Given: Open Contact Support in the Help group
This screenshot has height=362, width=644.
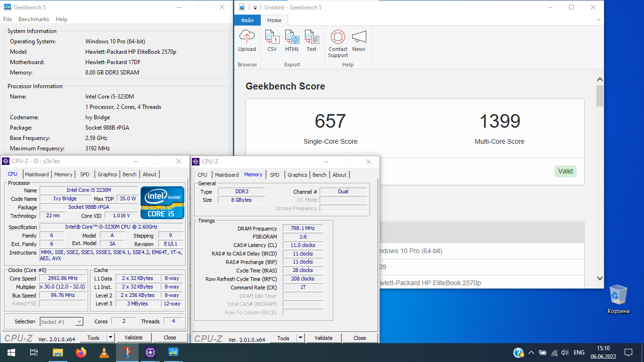Looking at the screenshot, I should (338, 44).
